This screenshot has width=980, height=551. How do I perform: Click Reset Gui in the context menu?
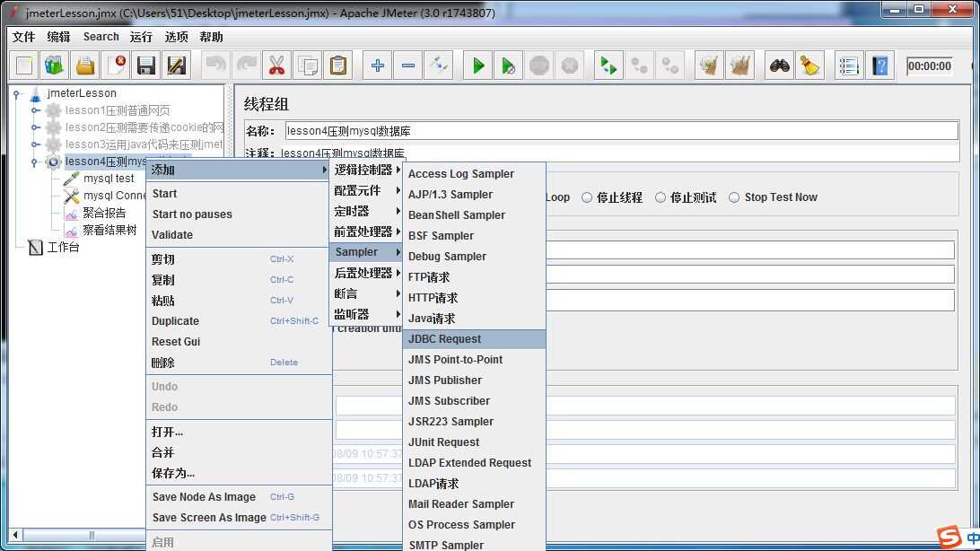239,342
